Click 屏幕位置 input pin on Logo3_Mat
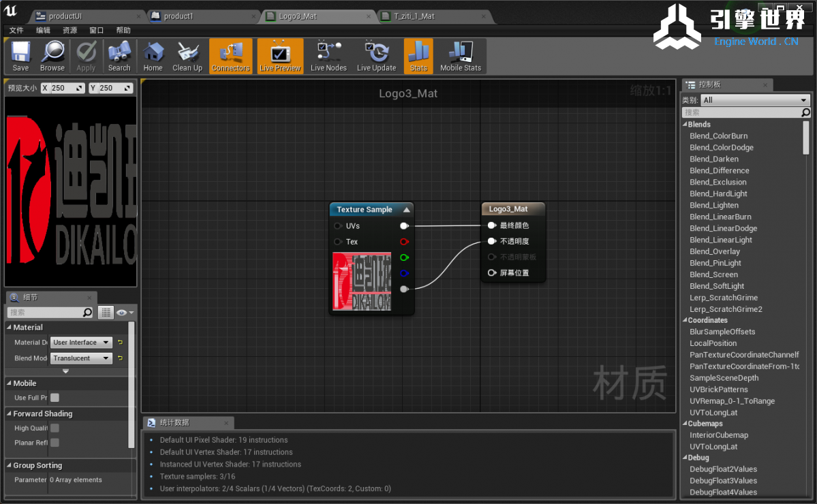The height and width of the screenshot is (504, 817). coord(491,273)
